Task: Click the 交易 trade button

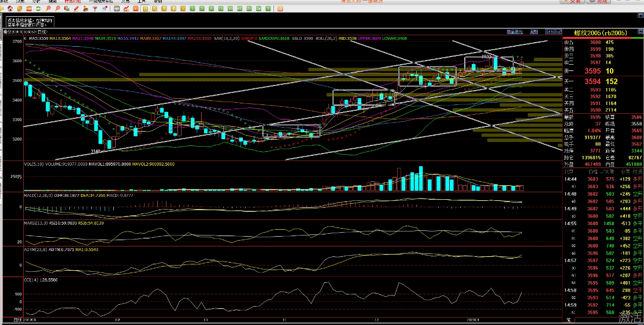Action: point(572,1)
